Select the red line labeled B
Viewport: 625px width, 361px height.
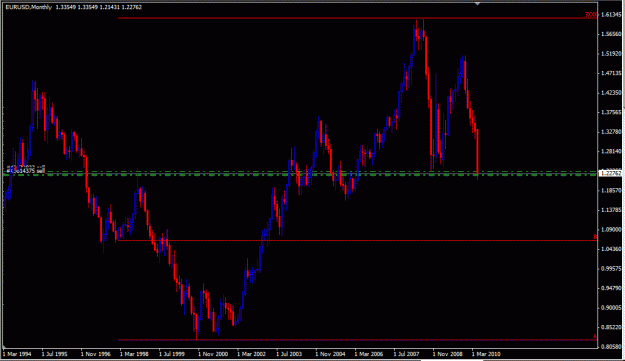click(x=357, y=240)
